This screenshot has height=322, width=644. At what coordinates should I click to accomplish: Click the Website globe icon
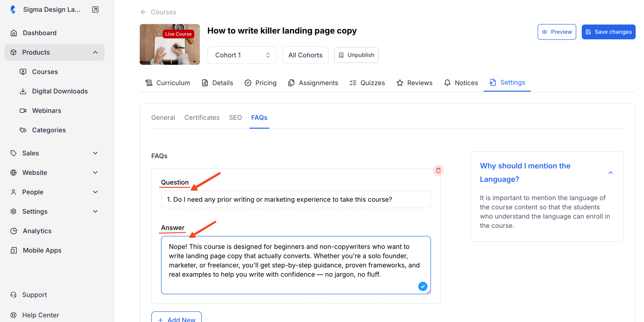tap(13, 173)
